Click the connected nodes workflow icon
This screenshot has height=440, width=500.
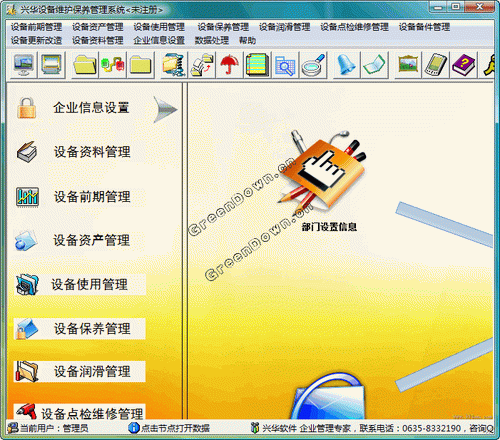click(113, 65)
